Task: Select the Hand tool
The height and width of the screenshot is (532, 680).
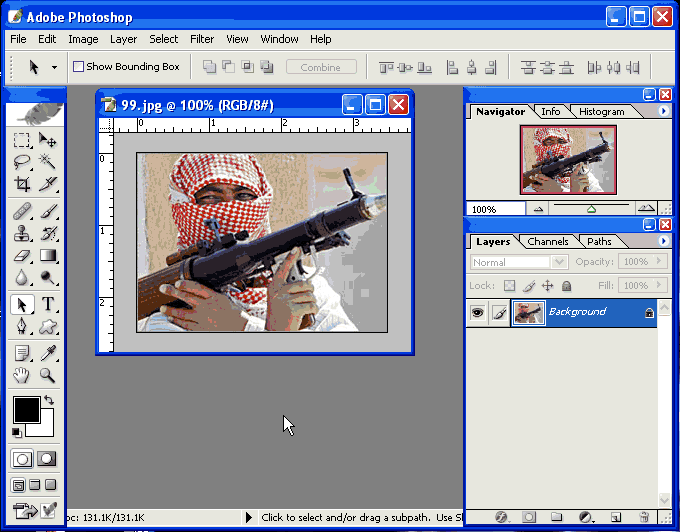Action: (22, 375)
